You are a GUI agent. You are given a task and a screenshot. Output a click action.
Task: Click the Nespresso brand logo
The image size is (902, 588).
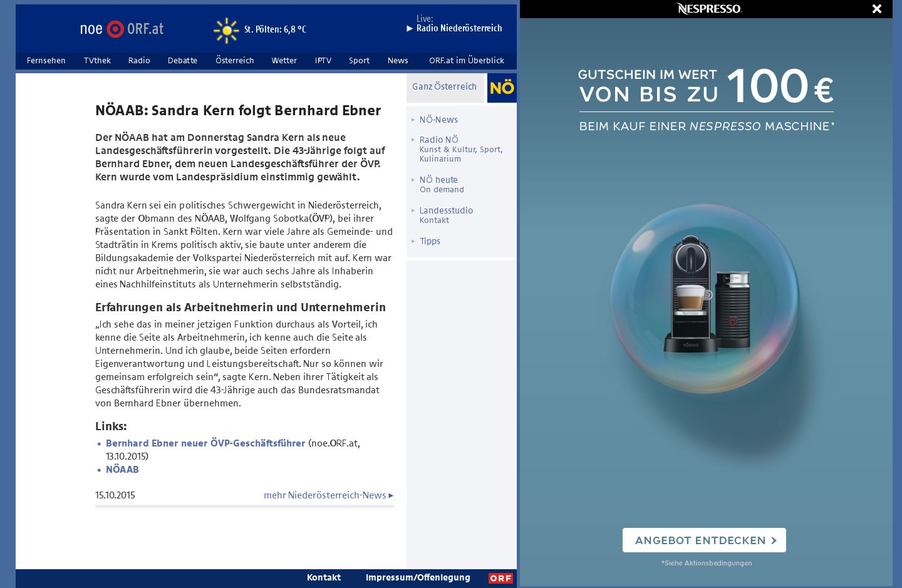[x=709, y=9]
